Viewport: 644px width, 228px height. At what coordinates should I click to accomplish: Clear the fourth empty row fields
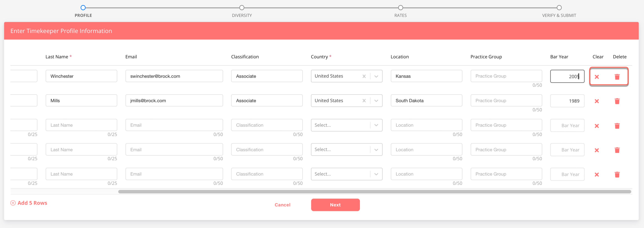597,150
